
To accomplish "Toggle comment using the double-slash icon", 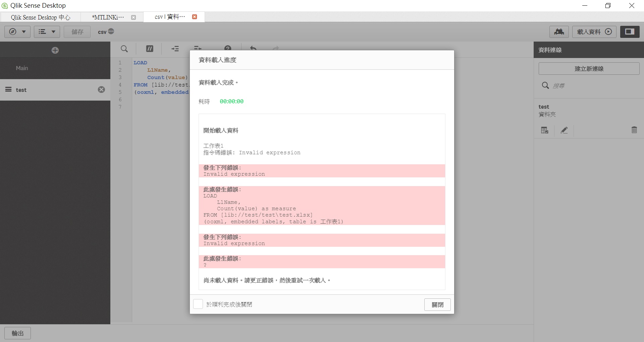I will click(x=150, y=49).
